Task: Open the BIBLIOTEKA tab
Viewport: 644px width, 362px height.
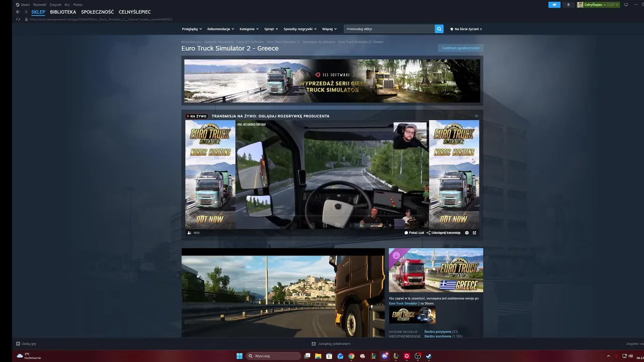Action: pyautogui.click(x=63, y=12)
